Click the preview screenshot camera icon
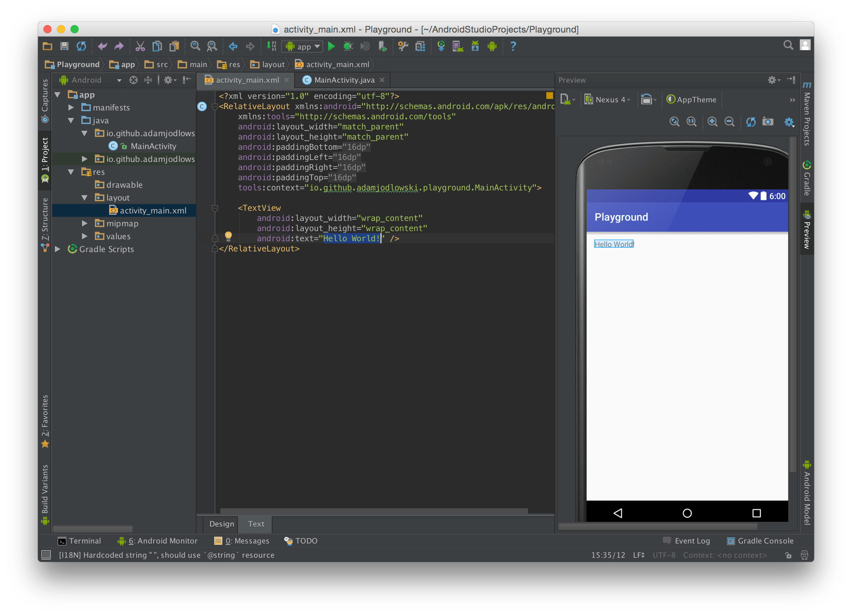Viewport: 852px width, 616px height. coord(768,122)
